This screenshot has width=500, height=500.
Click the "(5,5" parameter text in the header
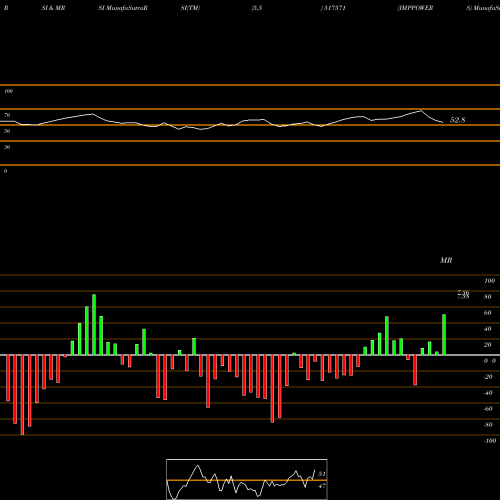(257, 8)
